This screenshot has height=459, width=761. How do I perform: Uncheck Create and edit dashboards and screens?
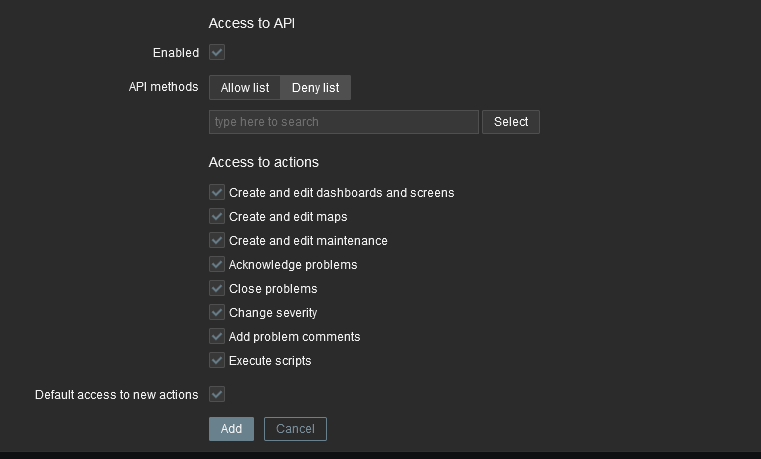(x=217, y=192)
